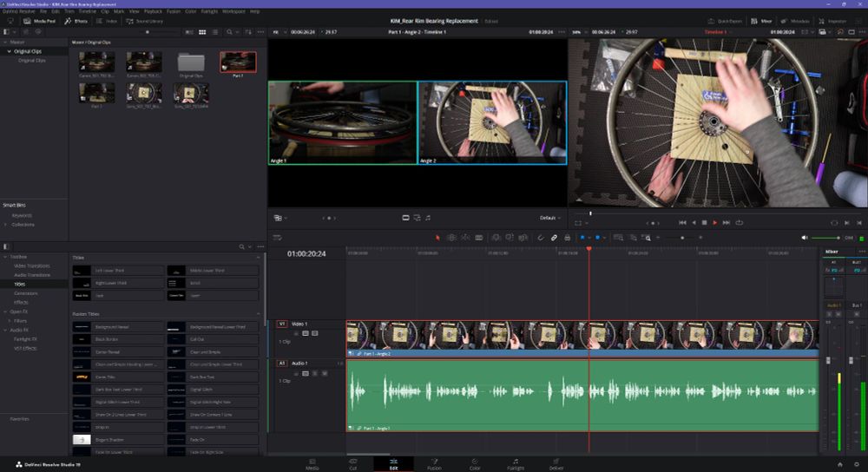Open the Workspace menu

tap(233, 11)
